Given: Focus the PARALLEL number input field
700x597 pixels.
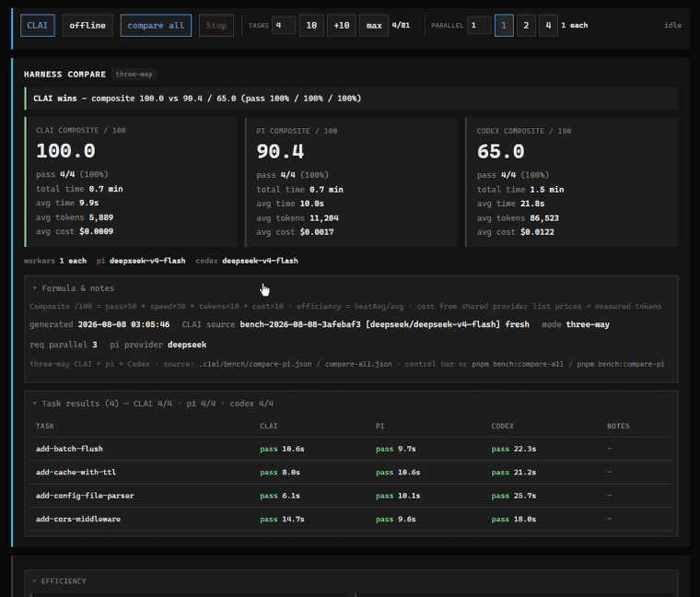Looking at the screenshot, I should click(x=479, y=26).
